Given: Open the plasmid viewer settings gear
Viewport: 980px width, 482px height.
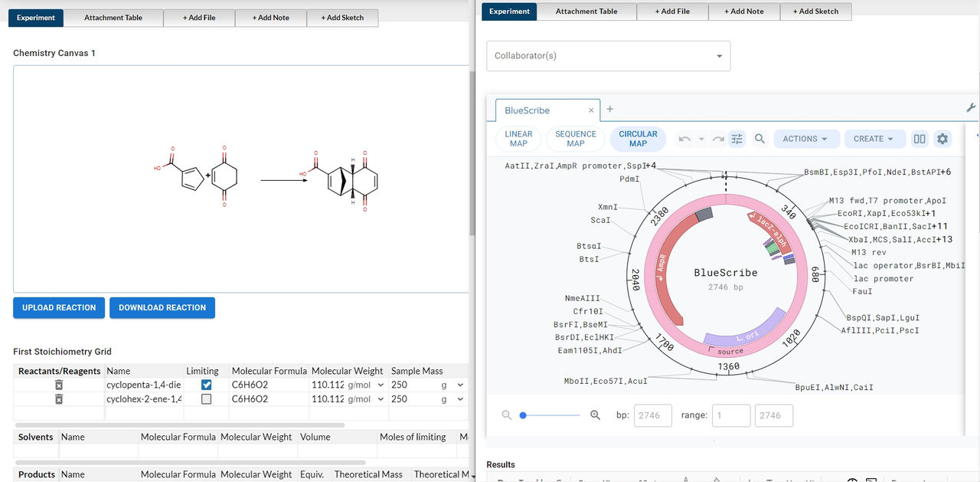Looking at the screenshot, I should tap(942, 139).
